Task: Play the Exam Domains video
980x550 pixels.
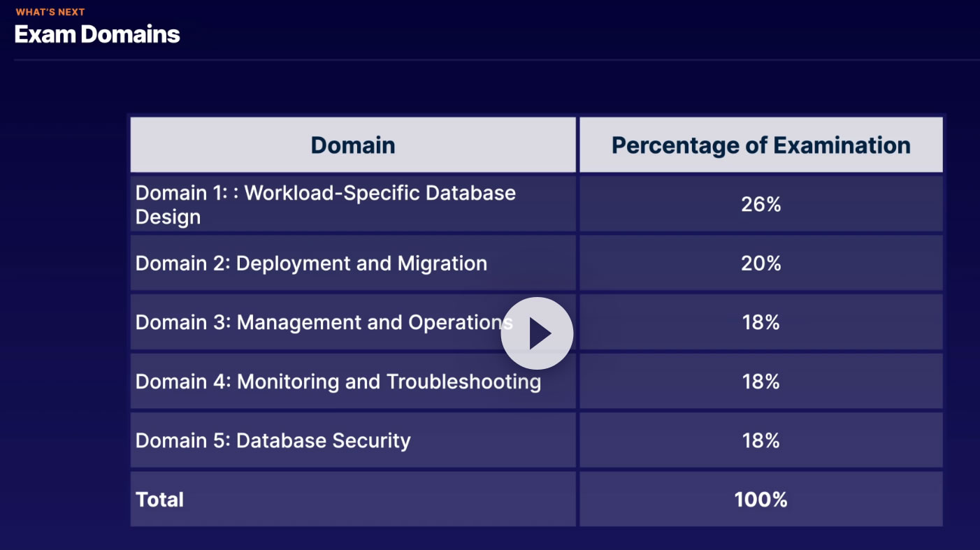Action: (537, 333)
